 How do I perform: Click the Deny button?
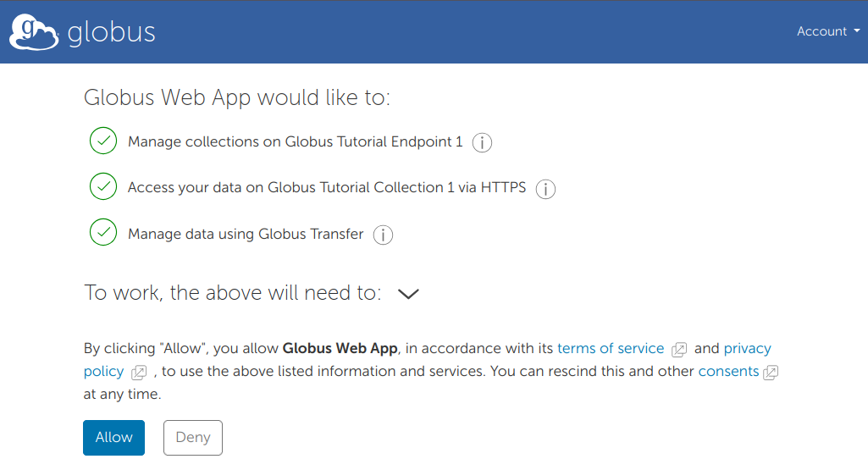(192, 438)
